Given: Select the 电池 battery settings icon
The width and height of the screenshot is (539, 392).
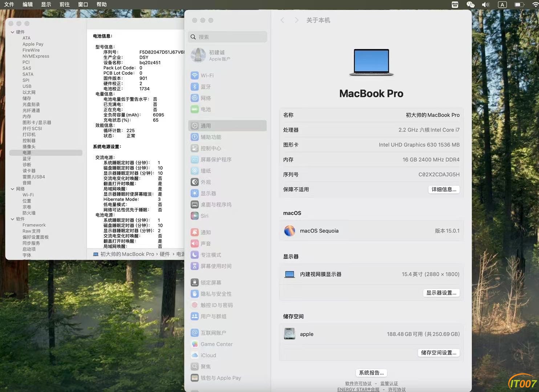Looking at the screenshot, I should click(195, 109).
